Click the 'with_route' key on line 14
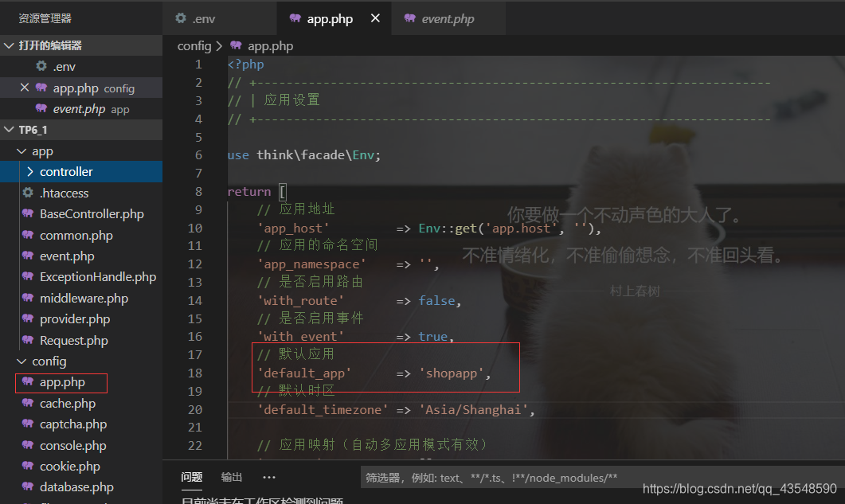Viewport: 845px width, 504px height. (301, 300)
